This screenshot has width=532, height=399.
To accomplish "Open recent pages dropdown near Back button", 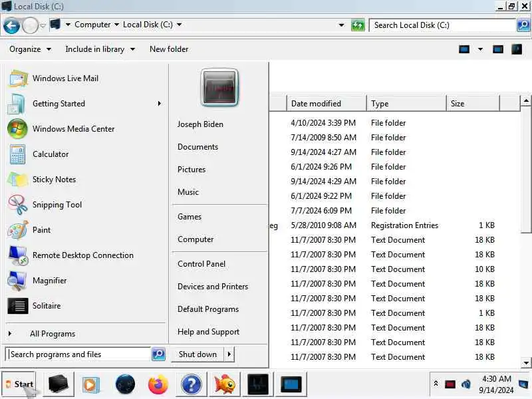I will point(43,25).
